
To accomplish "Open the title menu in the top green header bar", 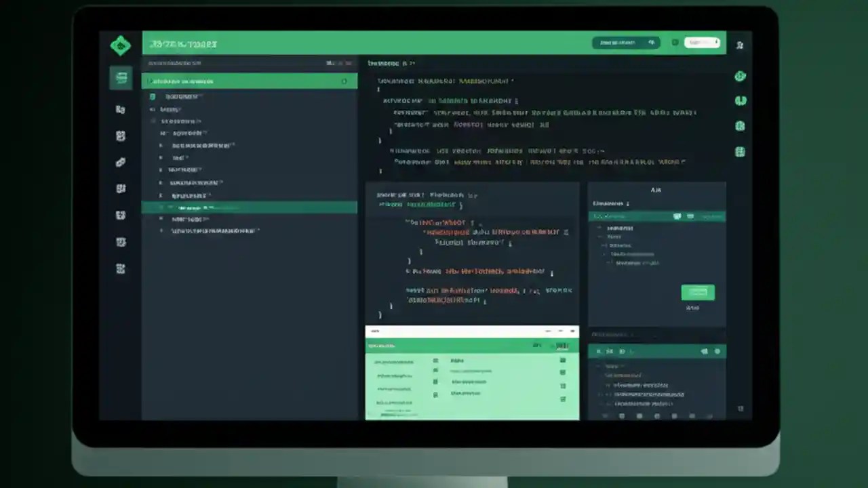I will (x=182, y=43).
